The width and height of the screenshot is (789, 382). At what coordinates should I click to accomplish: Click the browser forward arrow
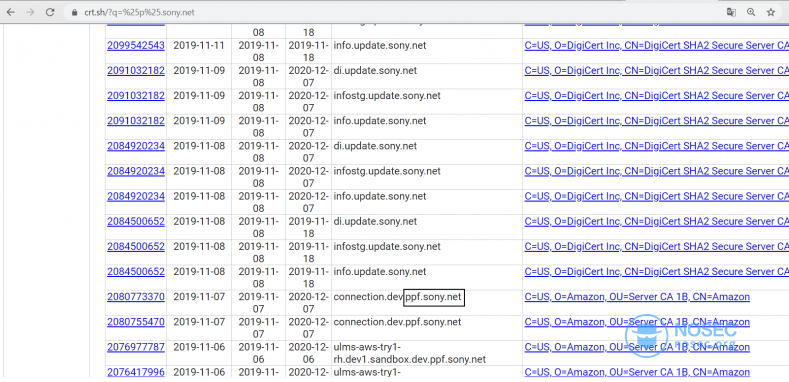pos(30,13)
